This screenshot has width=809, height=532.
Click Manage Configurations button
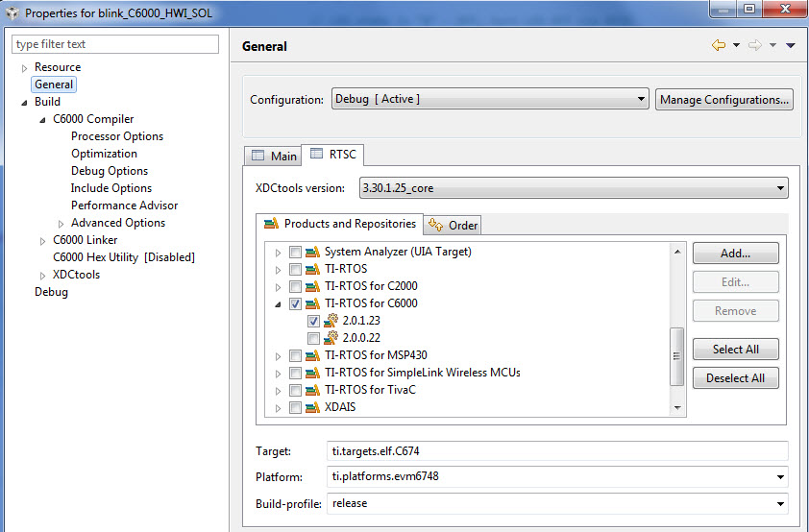(x=724, y=100)
